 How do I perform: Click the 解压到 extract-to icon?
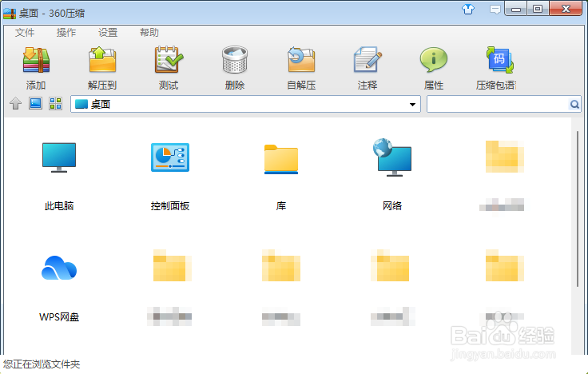[102, 60]
